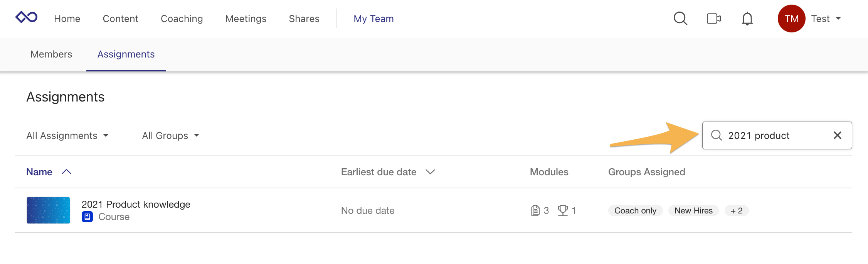Viewport: 868px width, 264px height.
Task: Open the 2021 Product knowledge course
Action: (x=136, y=204)
